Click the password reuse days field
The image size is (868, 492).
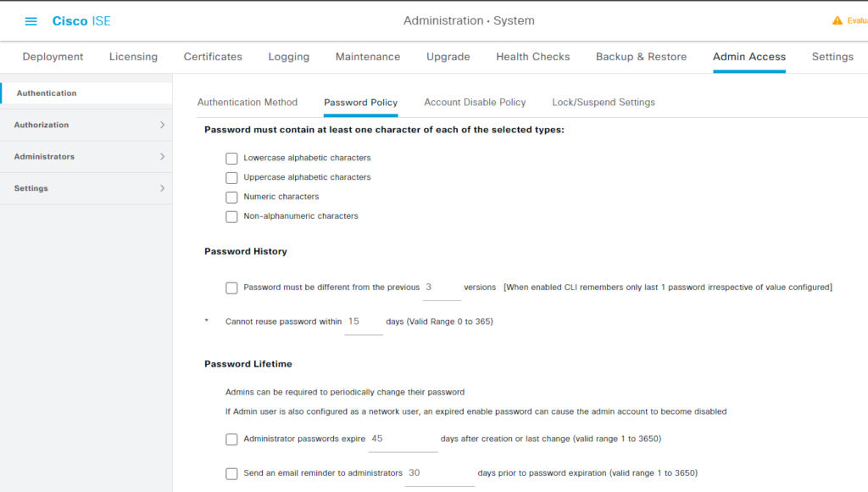[363, 322]
